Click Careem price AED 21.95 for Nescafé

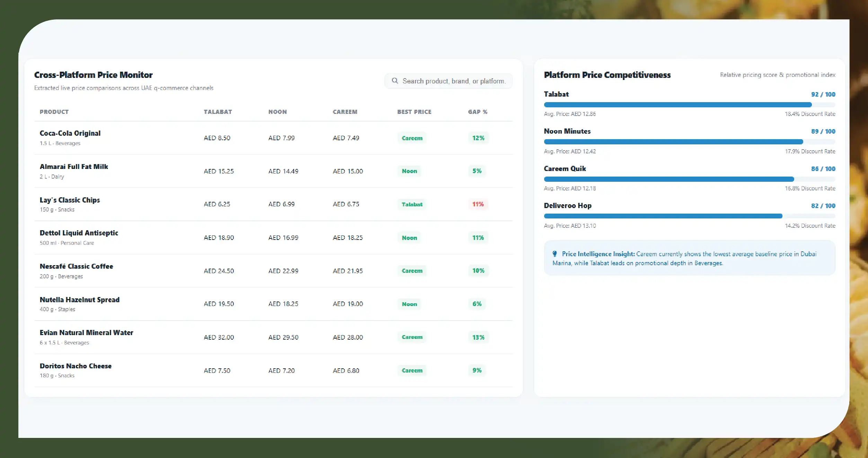point(348,271)
